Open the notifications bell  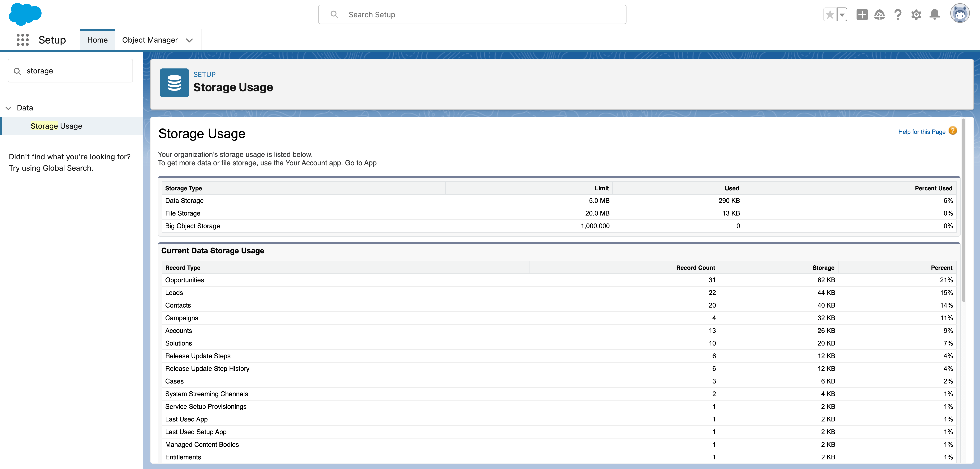click(934, 14)
